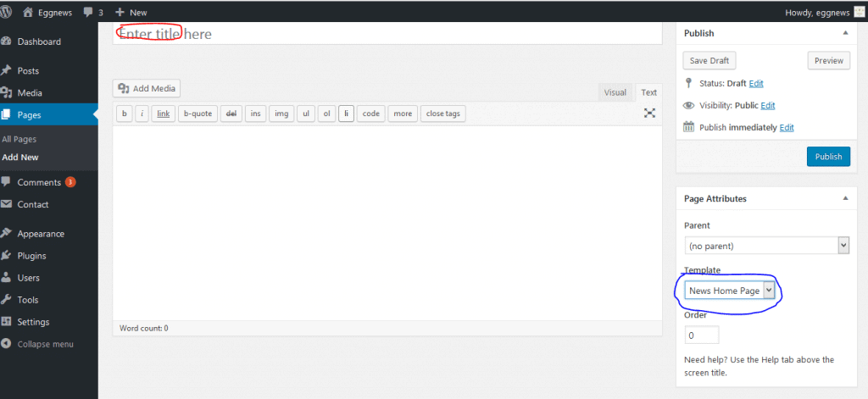Click the b-quote toolbar button
Screen dimensions: 868x399
198,114
